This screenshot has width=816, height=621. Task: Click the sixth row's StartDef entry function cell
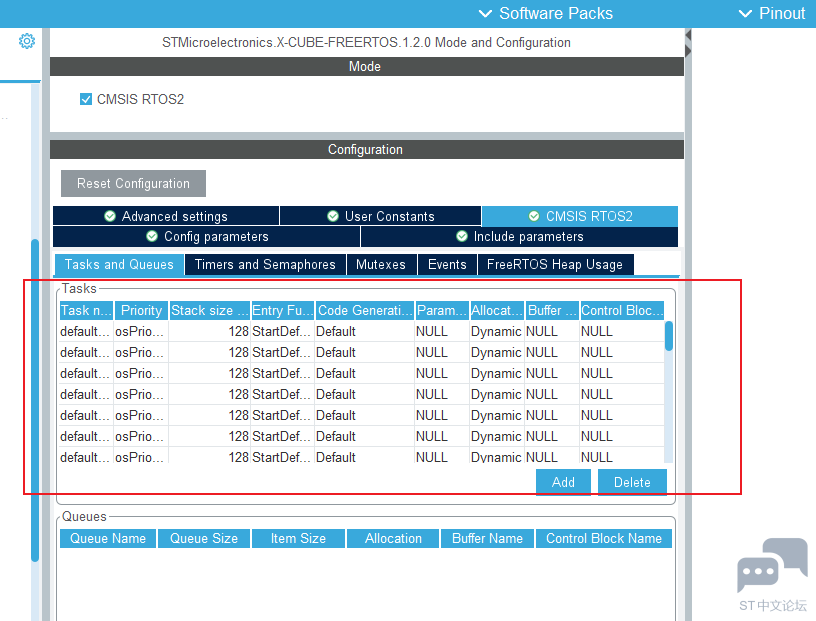tap(282, 436)
